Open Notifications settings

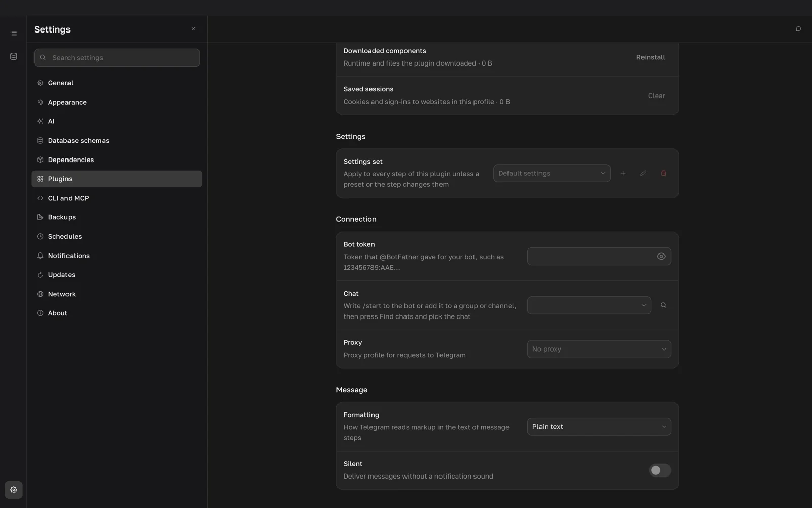[117, 256]
